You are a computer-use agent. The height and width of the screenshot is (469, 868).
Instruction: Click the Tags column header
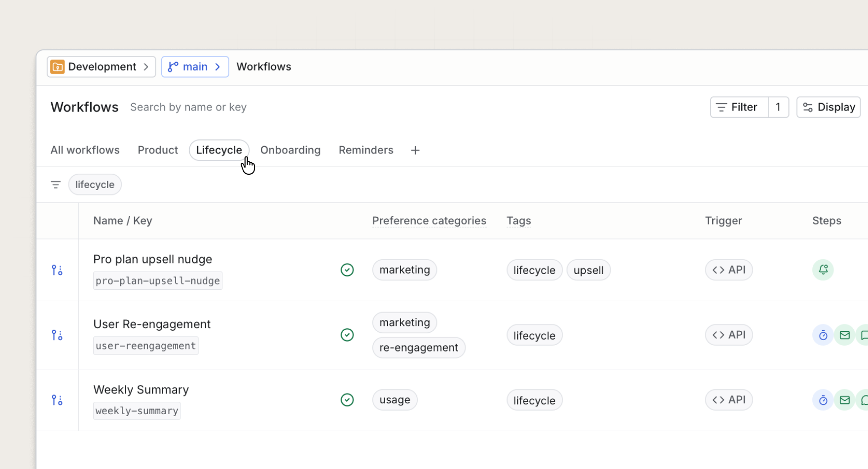click(x=519, y=221)
